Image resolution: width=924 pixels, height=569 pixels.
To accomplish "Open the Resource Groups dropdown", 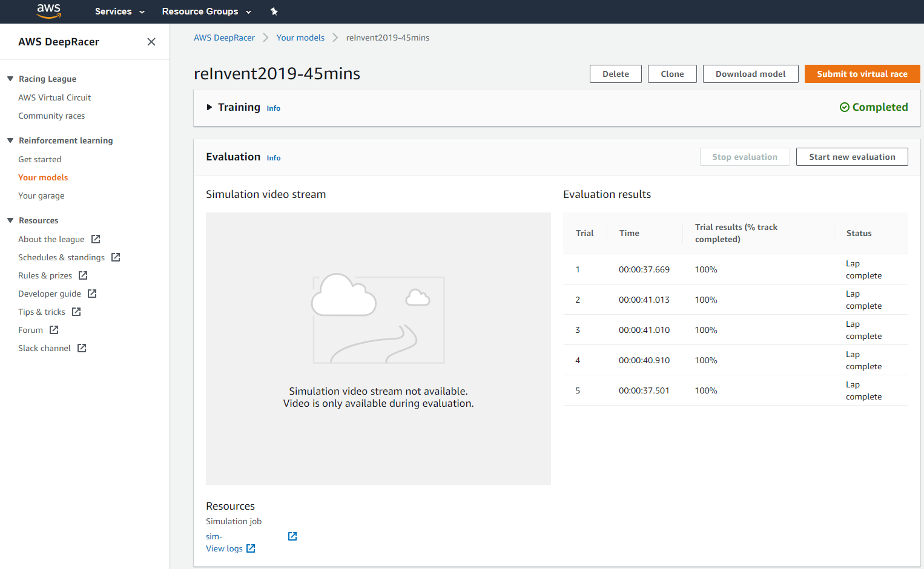I will (x=206, y=12).
